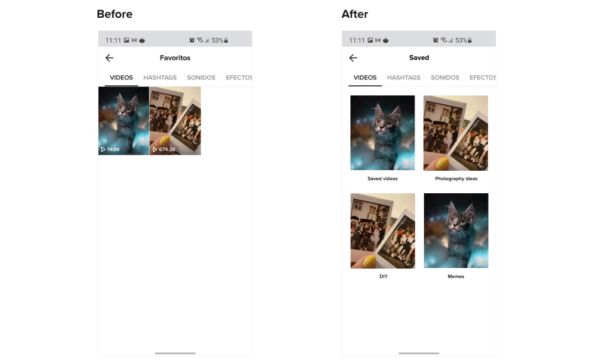Select EFECTOS tab in Favoritos screen
This screenshot has height=364, width=593.
[239, 78]
